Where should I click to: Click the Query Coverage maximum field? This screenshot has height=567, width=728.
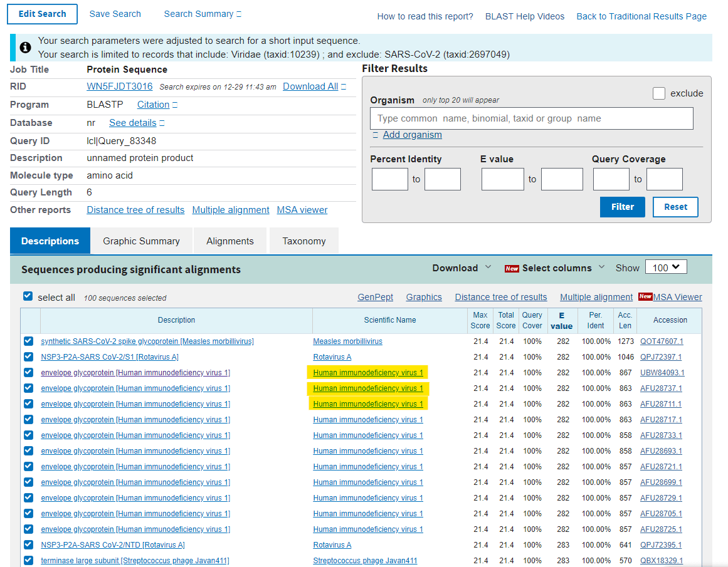665,179
